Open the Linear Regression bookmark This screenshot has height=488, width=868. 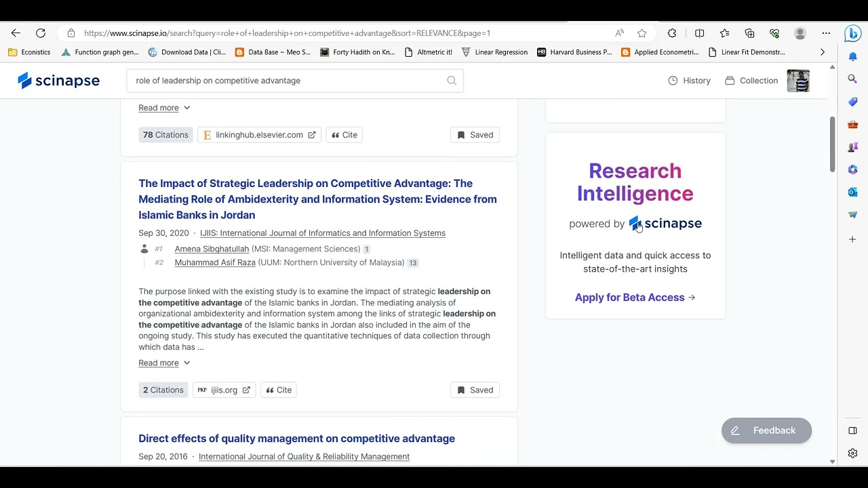[x=494, y=52]
